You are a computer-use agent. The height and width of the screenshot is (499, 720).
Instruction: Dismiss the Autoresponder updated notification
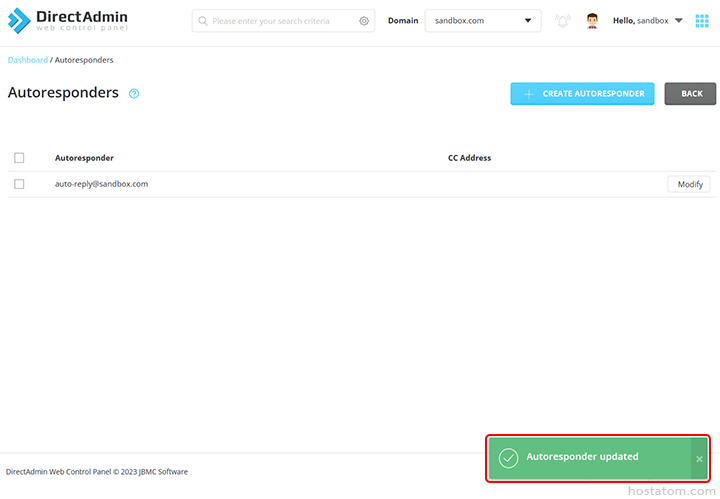click(699, 459)
